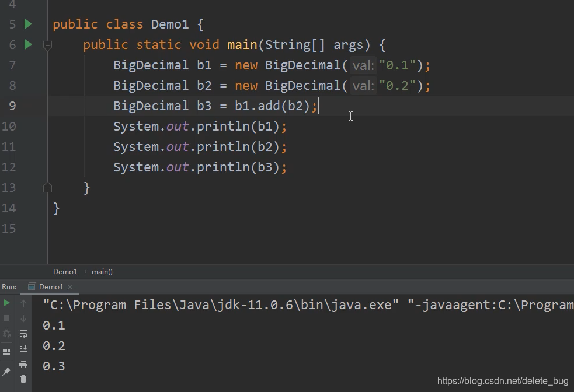Click println(b2) on line 11
Image resolution: width=574 pixels, height=392 pixels.
(238, 147)
